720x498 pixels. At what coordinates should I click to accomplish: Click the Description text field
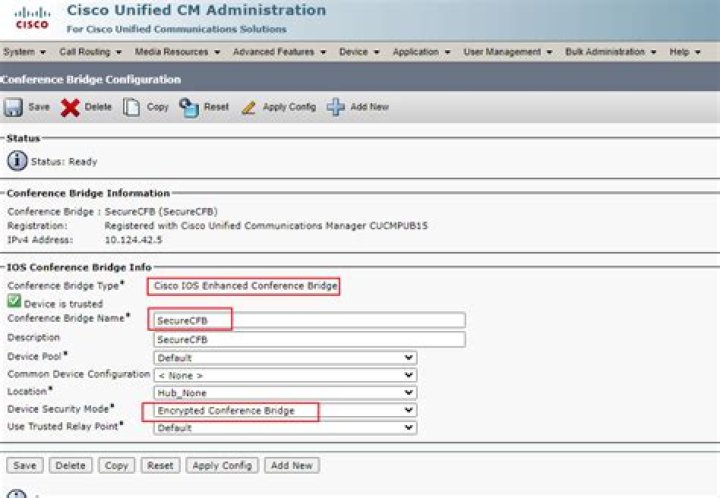(309, 339)
